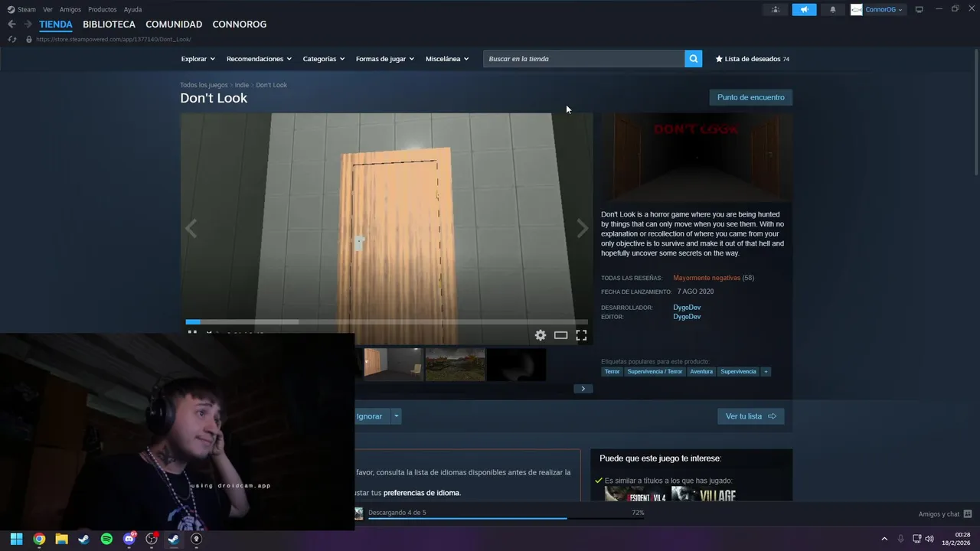The height and width of the screenshot is (551, 980).
Task: Show previous media with left arrow
Action: click(191, 228)
